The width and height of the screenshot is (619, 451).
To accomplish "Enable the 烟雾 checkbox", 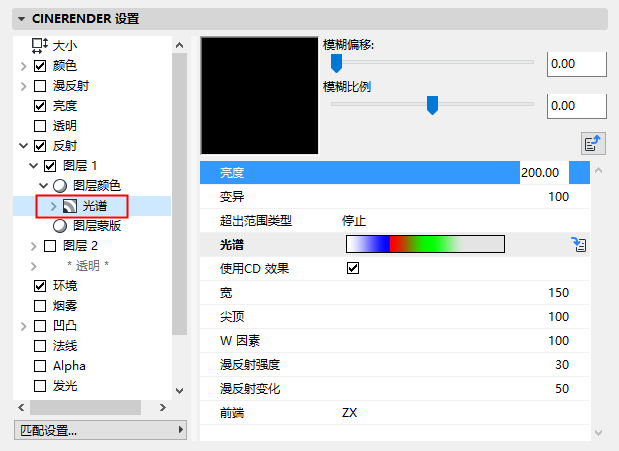I will (40, 306).
